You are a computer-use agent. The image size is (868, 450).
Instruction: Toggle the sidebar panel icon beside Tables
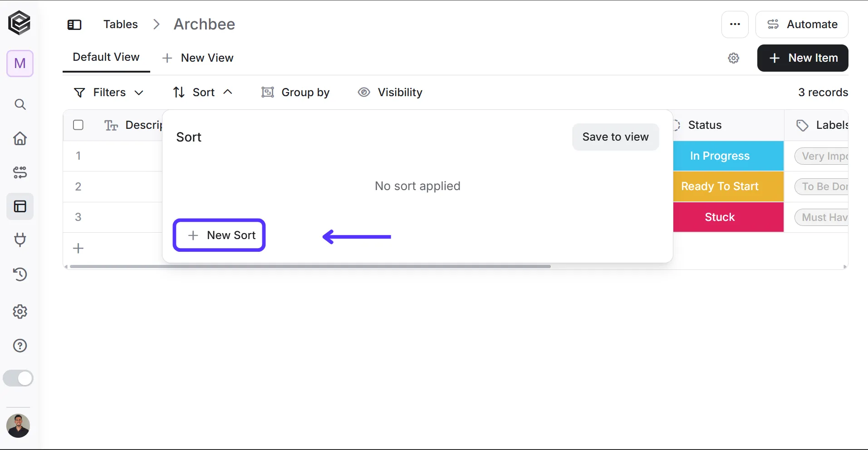coord(74,24)
